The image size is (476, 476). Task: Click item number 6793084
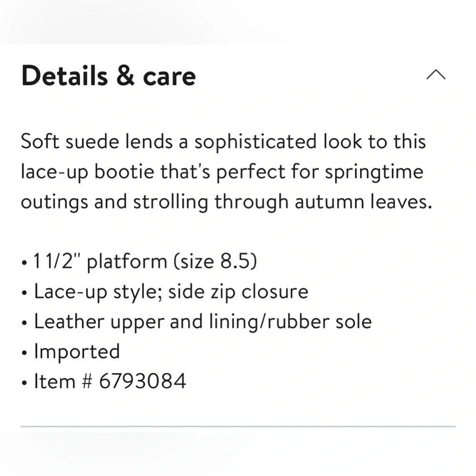click(142, 382)
